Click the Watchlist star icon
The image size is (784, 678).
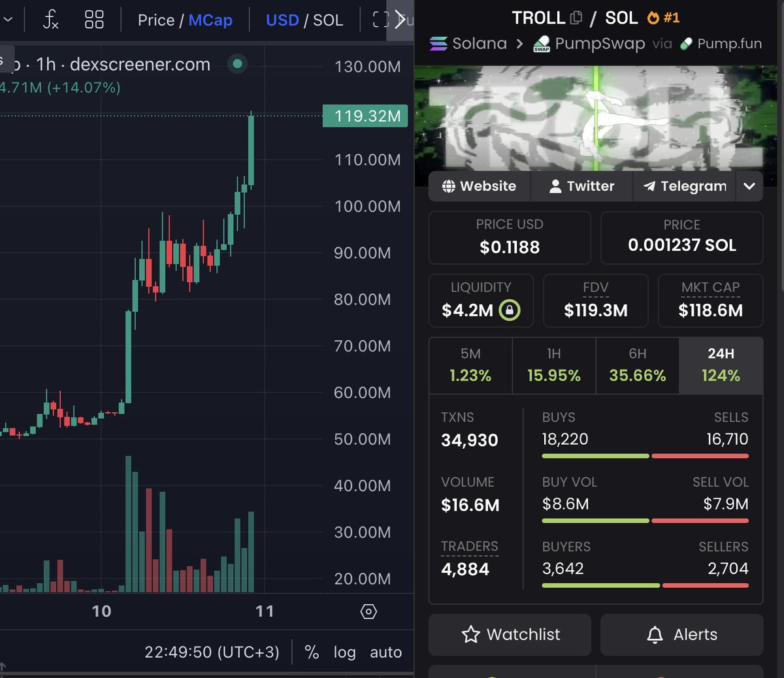click(470, 634)
